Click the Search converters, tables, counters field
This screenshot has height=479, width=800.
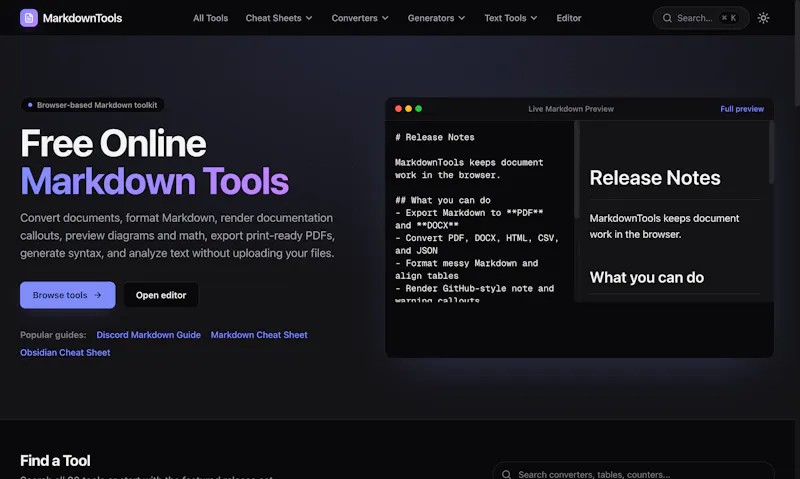pos(634,474)
